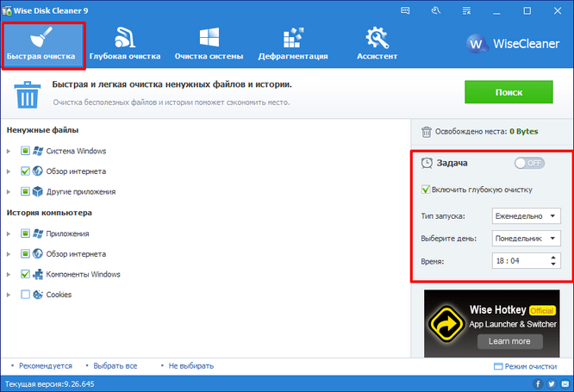
Task: Open the Ассистент tab
Action: (377, 45)
